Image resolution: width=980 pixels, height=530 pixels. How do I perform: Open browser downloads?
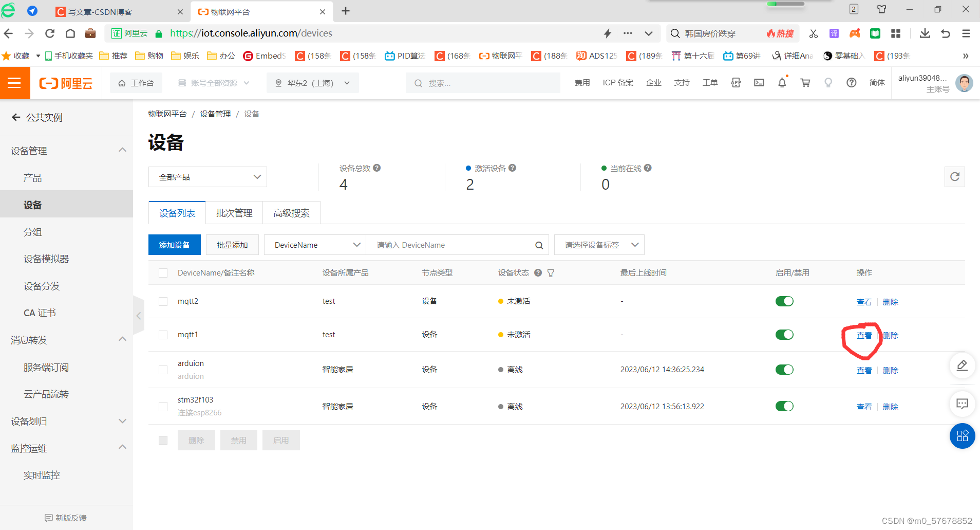(925, 33)
